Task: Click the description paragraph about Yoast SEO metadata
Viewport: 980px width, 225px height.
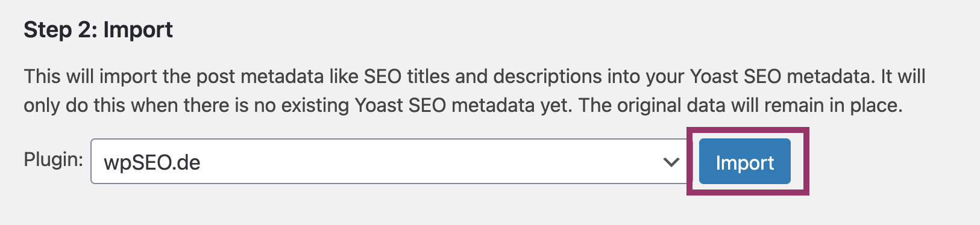Action: [474, 91]
